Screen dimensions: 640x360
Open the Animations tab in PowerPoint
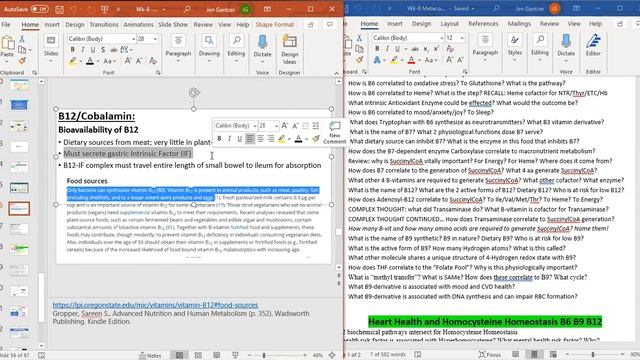pos(138,24)
